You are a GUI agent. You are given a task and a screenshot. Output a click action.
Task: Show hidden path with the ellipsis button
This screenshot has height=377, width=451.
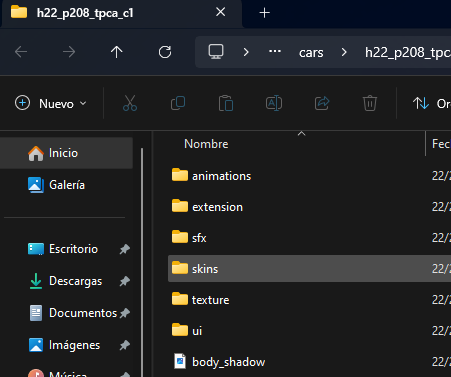pyautogui.click(x=275, y=51)
